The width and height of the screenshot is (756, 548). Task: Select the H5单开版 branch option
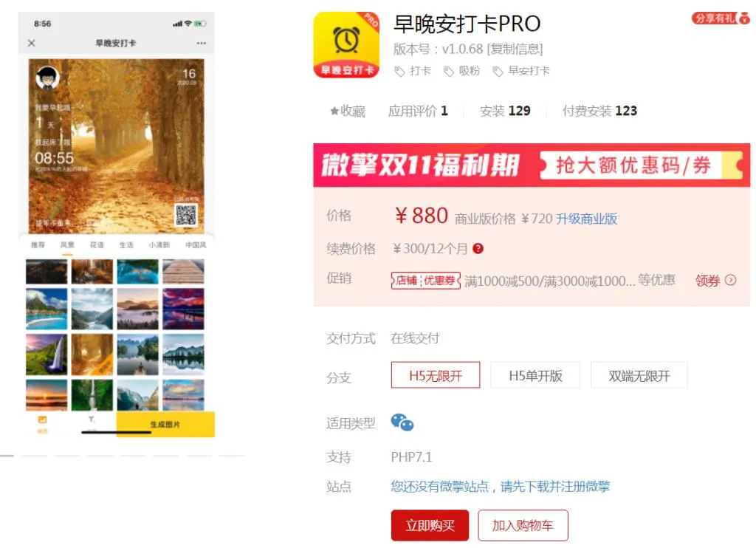pyautogui.click(x=535, y=375)
